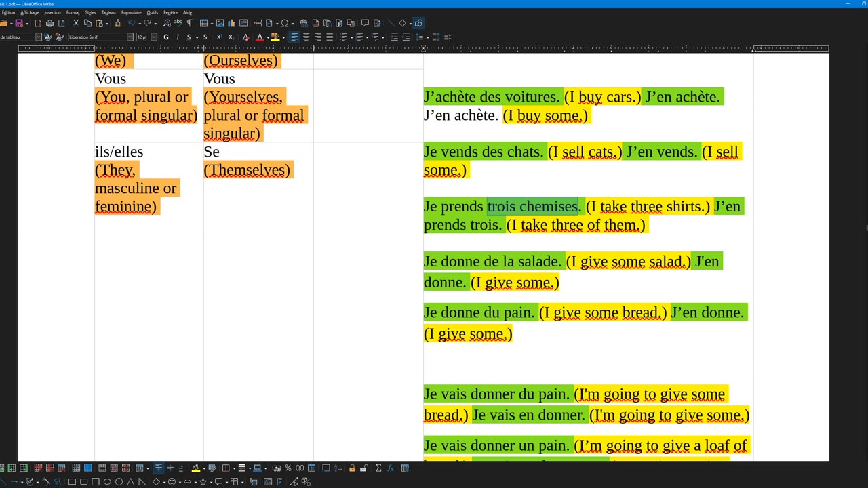Click the Insert Image icon

pyautogui.click(x=220, y=23)
